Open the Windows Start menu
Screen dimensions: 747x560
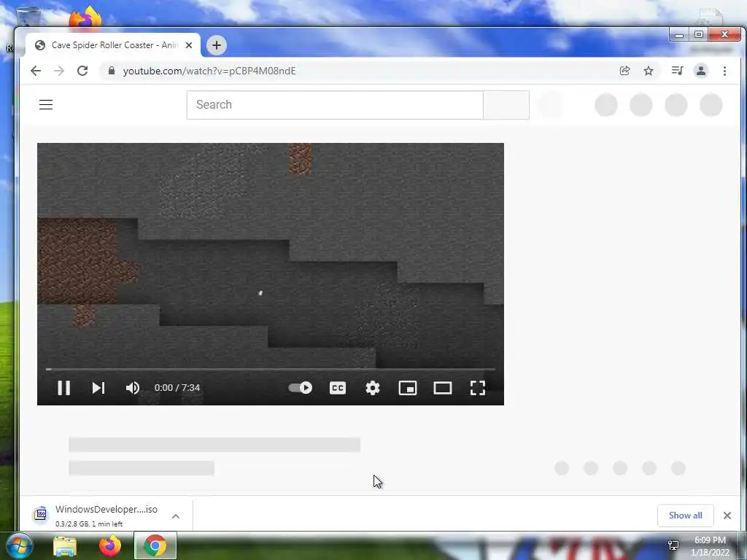pyautogui.click(x=19, y=545)
